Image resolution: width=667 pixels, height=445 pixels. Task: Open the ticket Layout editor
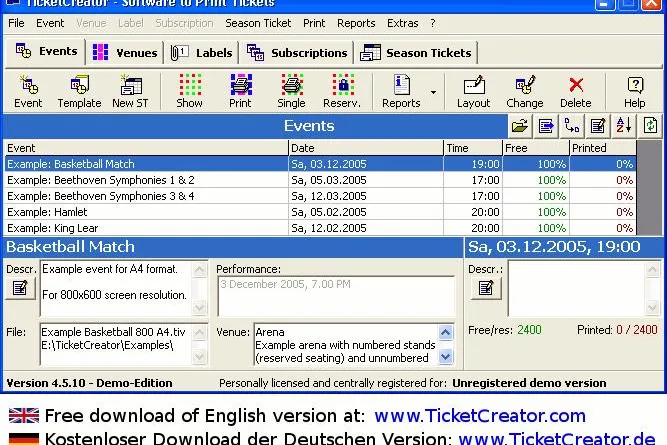pos(473,91)
